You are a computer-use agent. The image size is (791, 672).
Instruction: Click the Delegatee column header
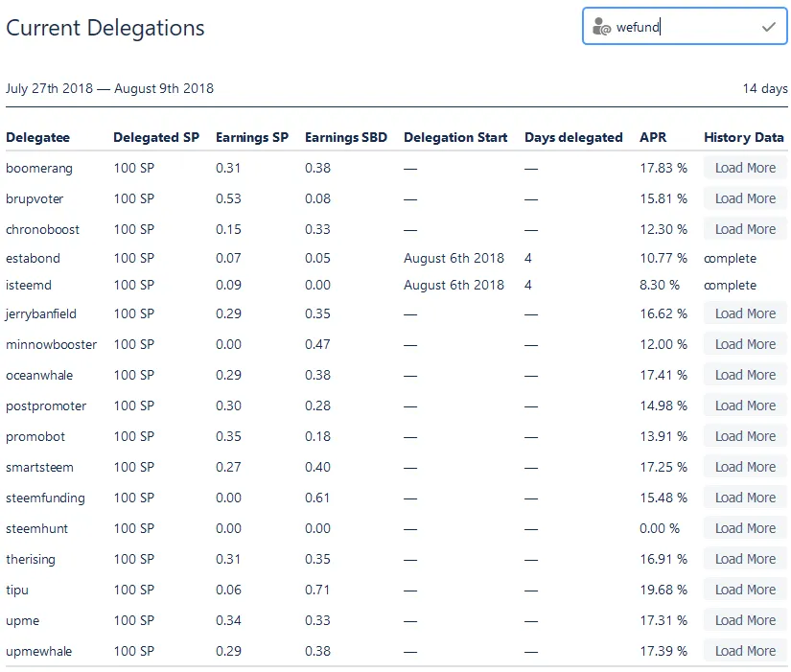coord(37,137)
